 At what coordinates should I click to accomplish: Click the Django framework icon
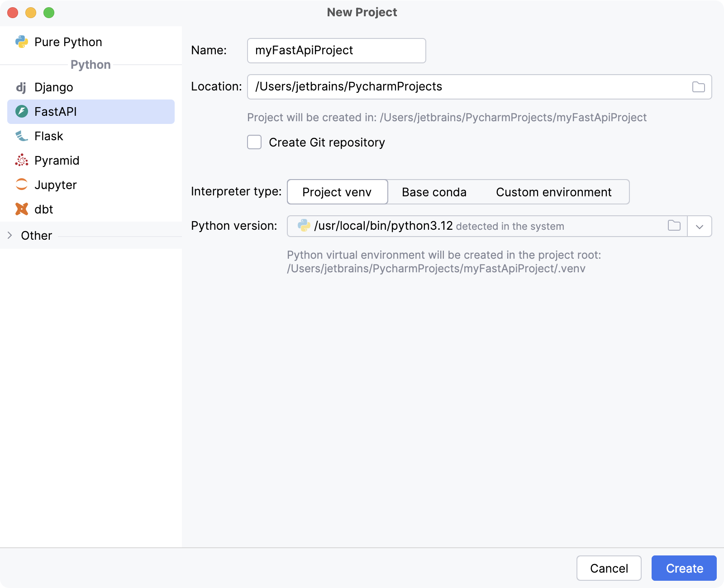pyautogui.click(x=21, y=87)
